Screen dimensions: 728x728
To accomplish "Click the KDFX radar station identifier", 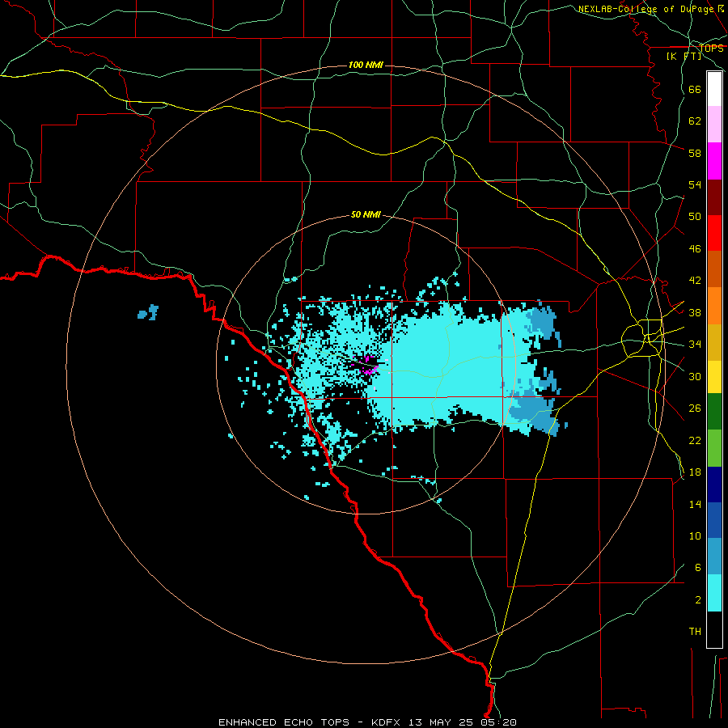I will click(387, 722).
